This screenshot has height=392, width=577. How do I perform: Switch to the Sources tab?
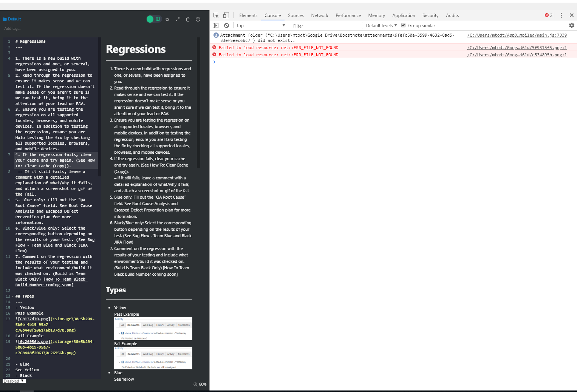pos(295,15)
